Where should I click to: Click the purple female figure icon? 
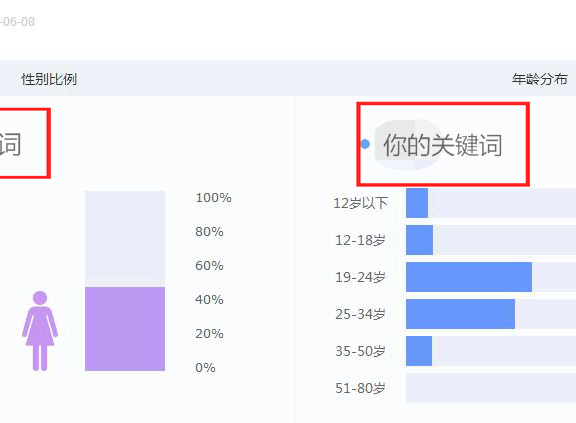(x=40, y=331)
